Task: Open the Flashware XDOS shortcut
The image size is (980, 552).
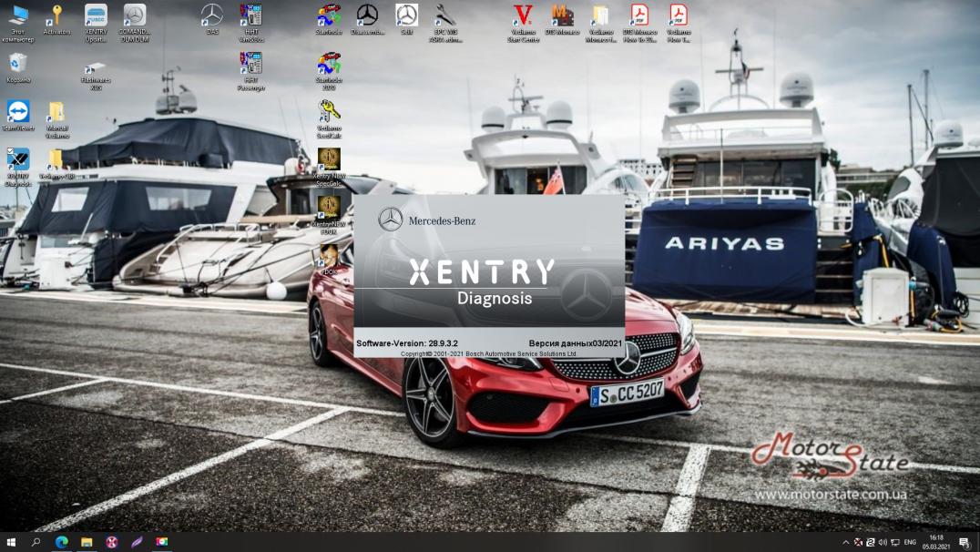Action: pos(96,69)
